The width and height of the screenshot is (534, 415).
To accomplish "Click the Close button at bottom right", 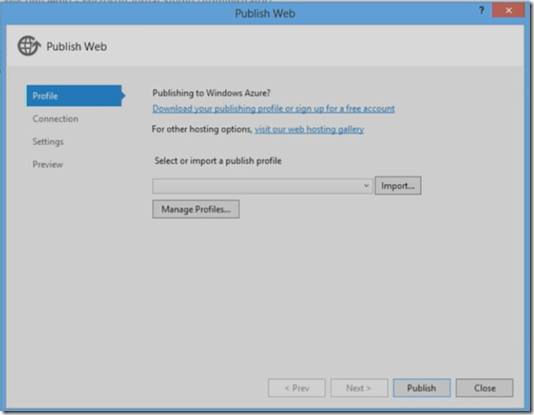I will coord(485,388).
